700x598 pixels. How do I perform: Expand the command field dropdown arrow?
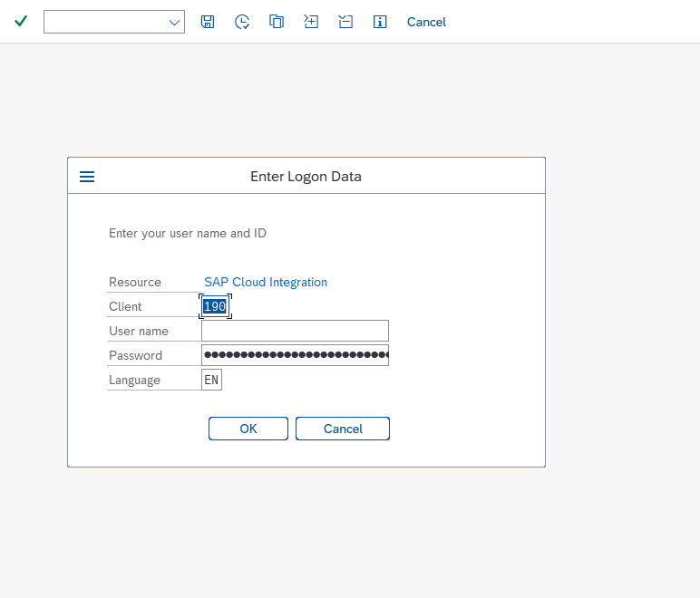tap(175, 23)
